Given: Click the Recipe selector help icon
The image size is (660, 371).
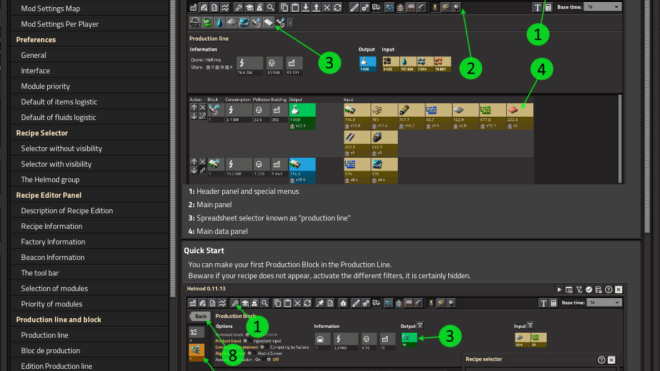Looking at the screenshot, I should pyautogui.click(x=601, y=360).
